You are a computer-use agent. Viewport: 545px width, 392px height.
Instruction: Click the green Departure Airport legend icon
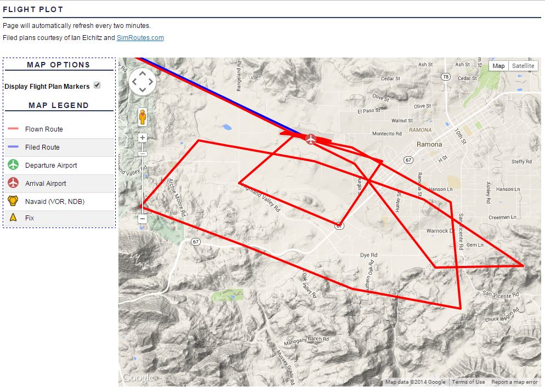(14, 165)
